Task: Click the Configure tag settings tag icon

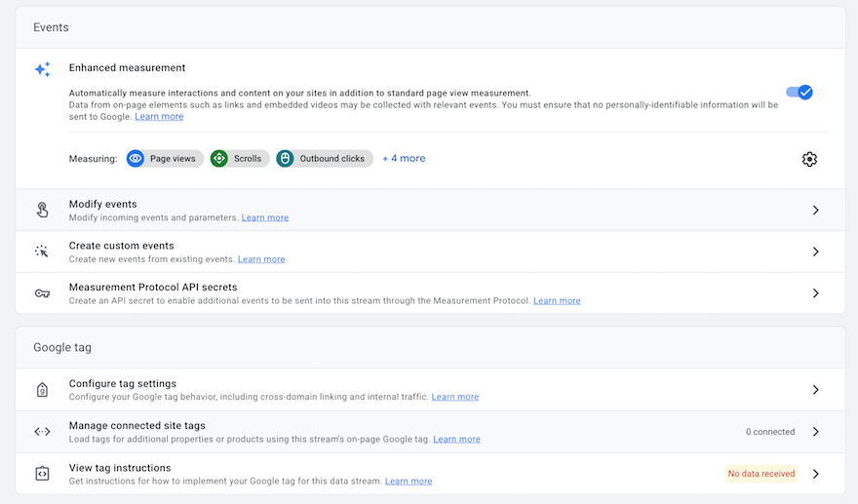Action: (42, 390)
